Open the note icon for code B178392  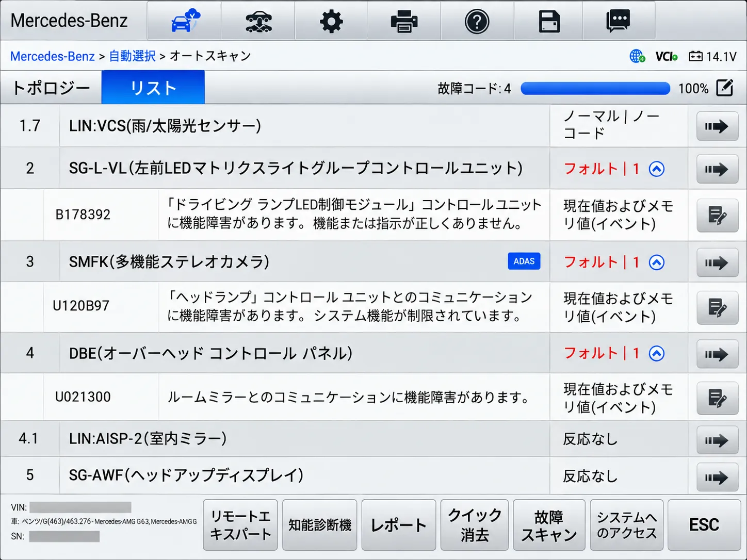coord(717,215)
